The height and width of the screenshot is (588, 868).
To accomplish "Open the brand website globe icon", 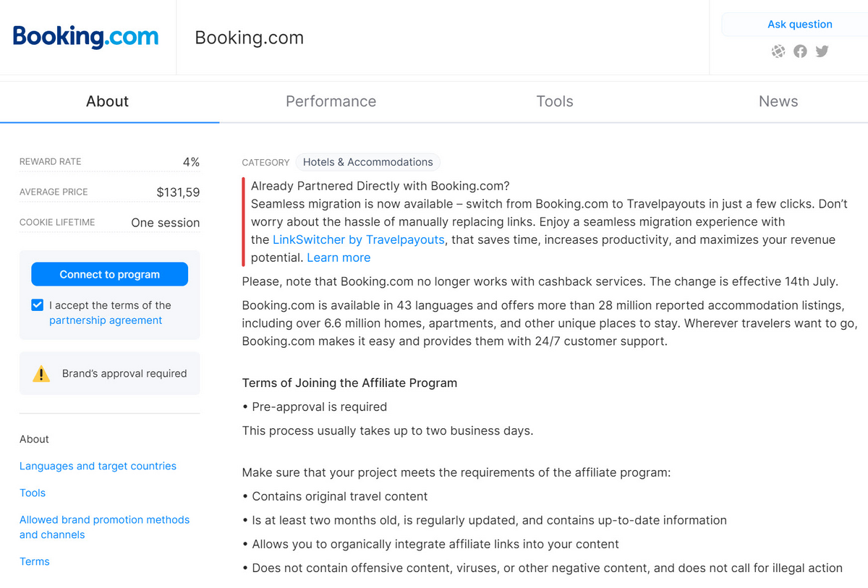I will click(x=778, y=51).
